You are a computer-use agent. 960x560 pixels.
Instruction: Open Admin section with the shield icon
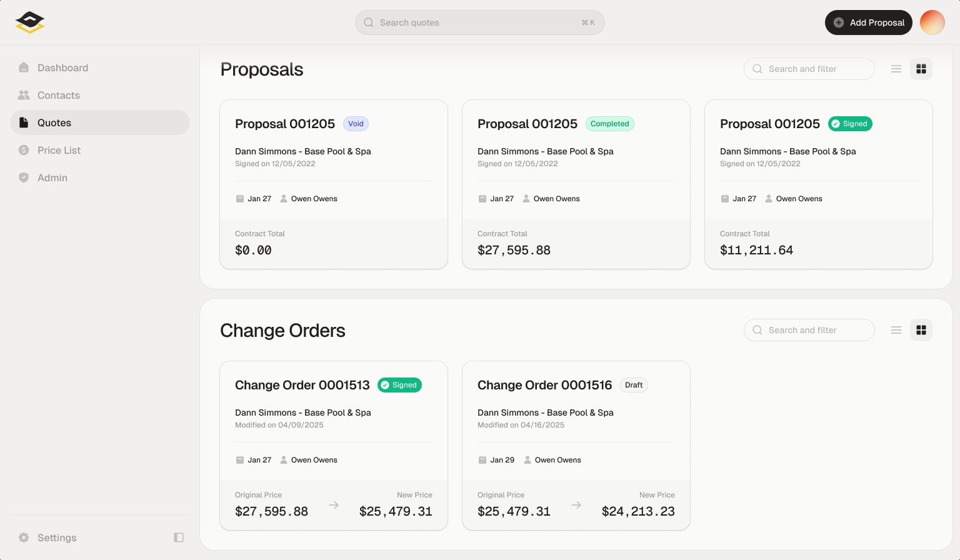(100, 177)
